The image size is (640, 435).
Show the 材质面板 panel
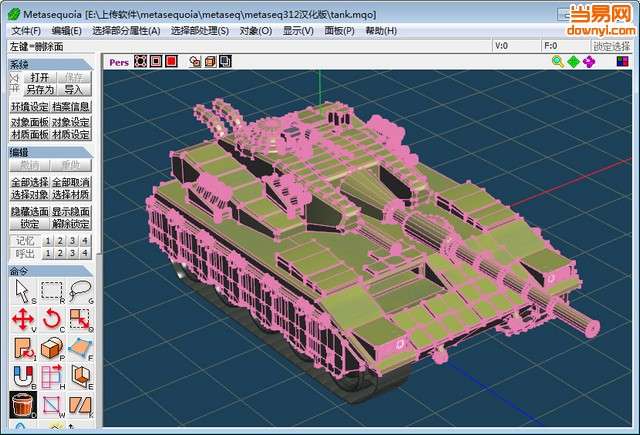29,134
